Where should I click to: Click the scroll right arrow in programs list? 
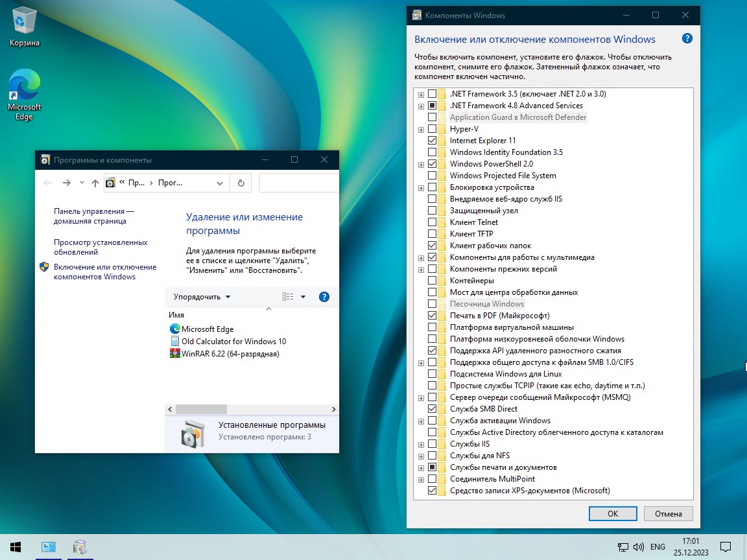(x=333, y=409)
